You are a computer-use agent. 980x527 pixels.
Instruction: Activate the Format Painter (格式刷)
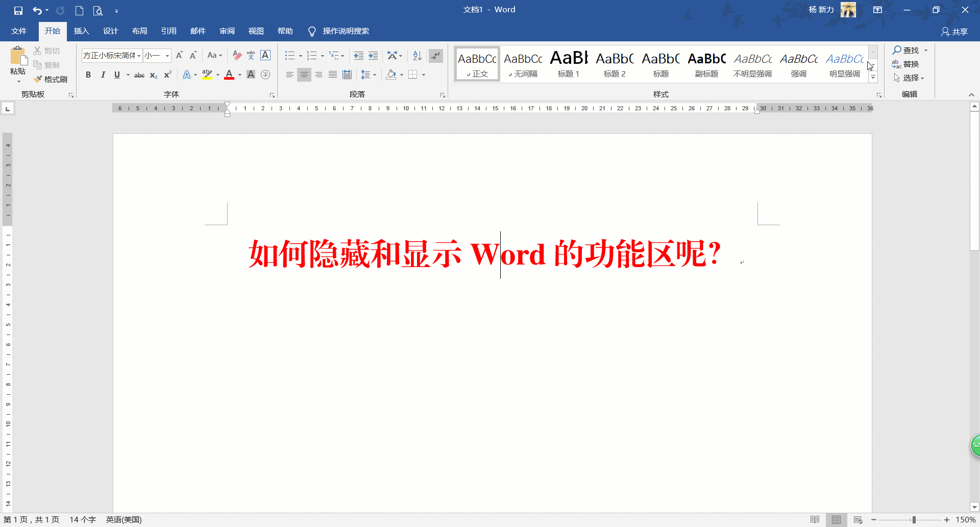click(x=51, y=79)
